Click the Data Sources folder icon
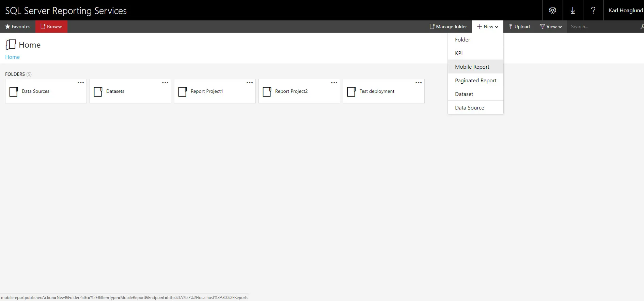This screenshot has height=301, width=644. [14, 91]
